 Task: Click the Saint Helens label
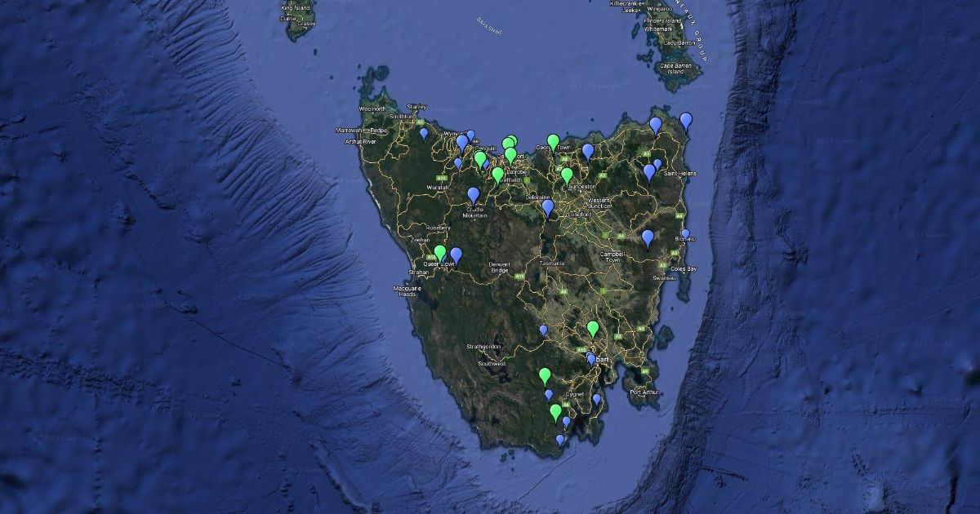coord(679,173)
